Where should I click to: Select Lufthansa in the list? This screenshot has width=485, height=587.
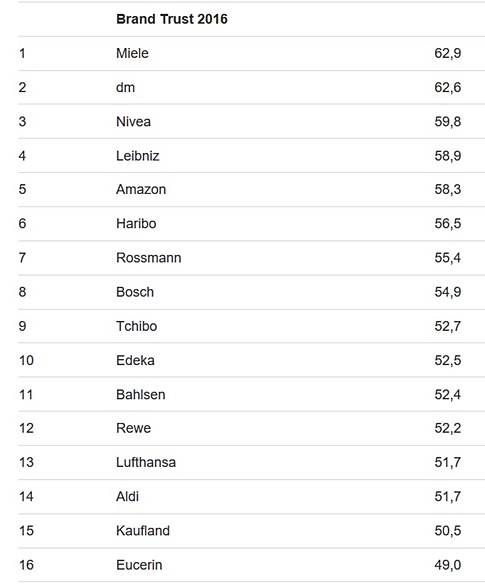pos(146,462)
